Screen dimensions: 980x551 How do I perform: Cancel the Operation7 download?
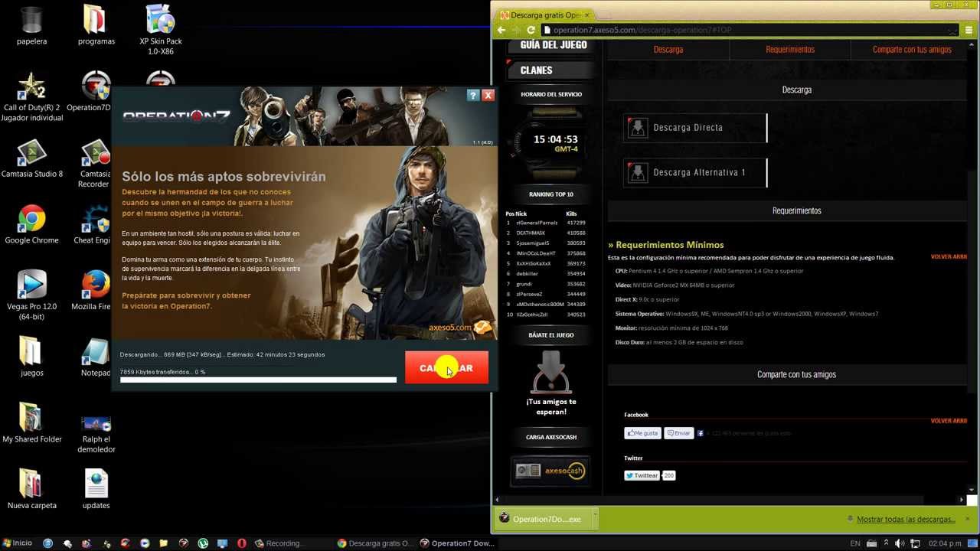point(446,368)
